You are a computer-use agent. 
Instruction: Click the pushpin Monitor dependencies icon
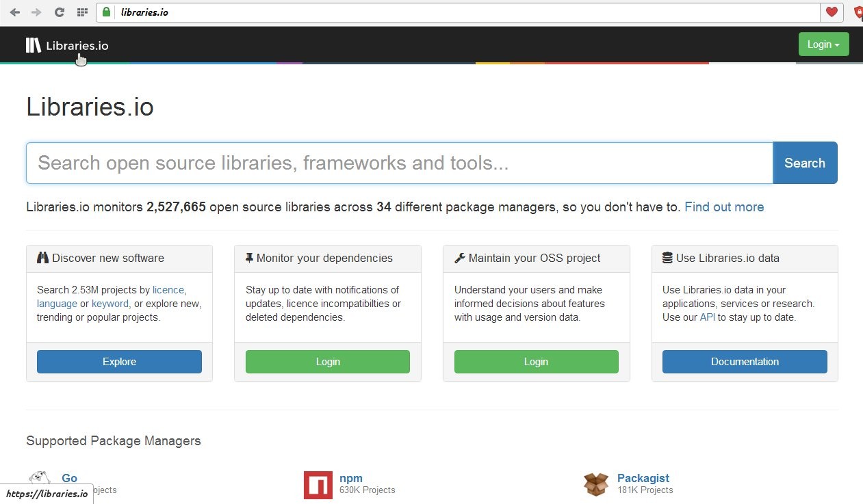pyautogui.click(x=249, y=258)
